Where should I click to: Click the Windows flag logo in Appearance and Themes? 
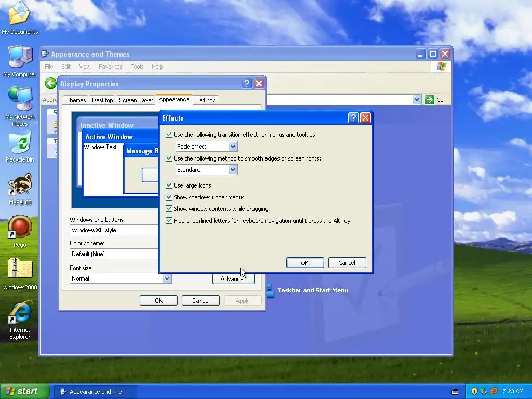click(x=442, y=66)
